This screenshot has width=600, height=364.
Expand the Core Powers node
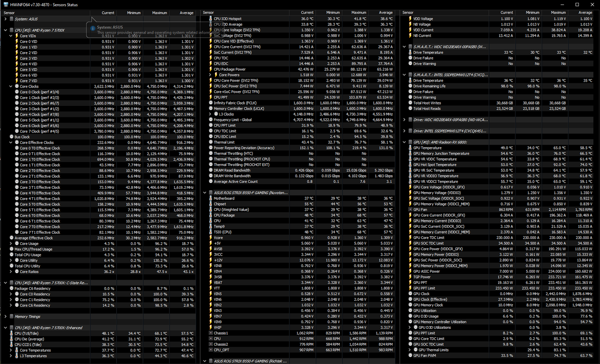coord(210,75)
